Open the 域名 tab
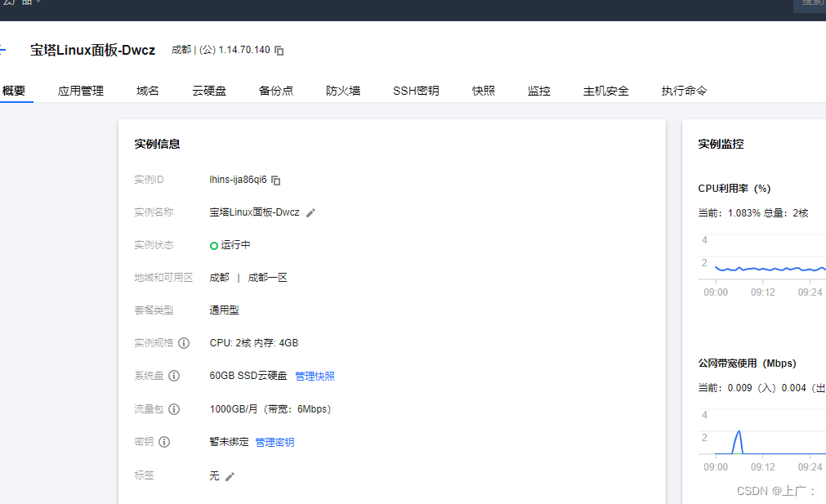826x504 pixels. coord(148,91)
